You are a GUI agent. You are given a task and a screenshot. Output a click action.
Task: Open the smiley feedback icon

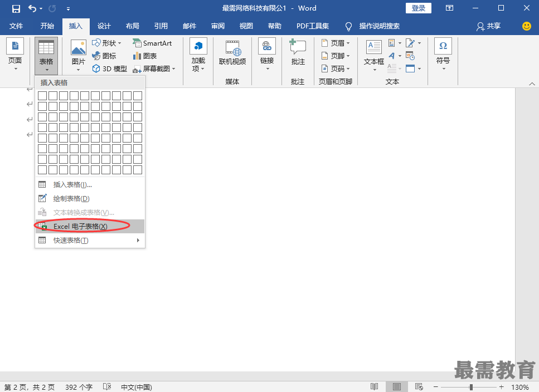[526, 26]
